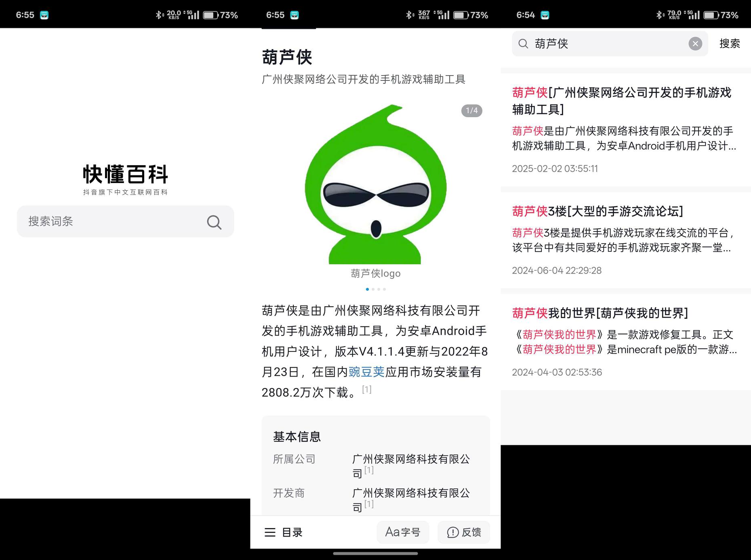Tap the magnifier icon in the 葫芦侠 search box
Image resolution: width=751 pixels, height=560 pixels.
tap(523, 44)
